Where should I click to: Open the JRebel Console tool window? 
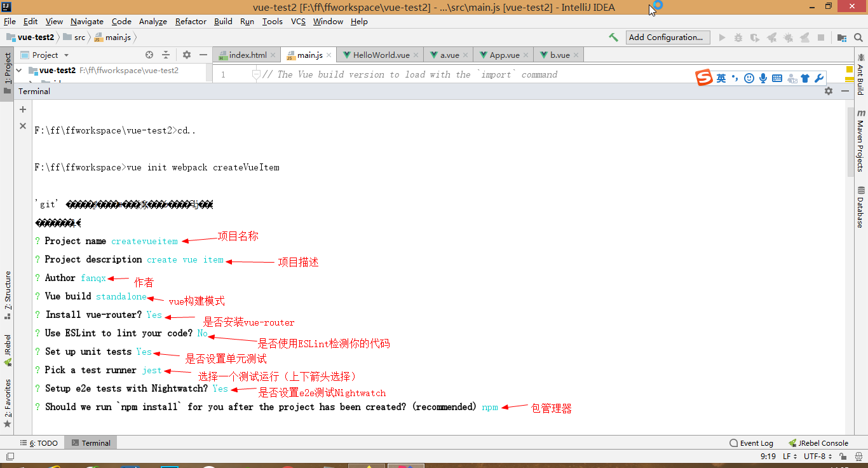[818, 443]
